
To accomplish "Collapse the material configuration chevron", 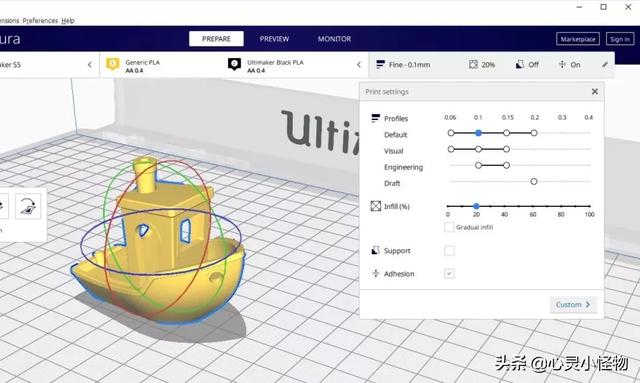I will coord(359,65).
